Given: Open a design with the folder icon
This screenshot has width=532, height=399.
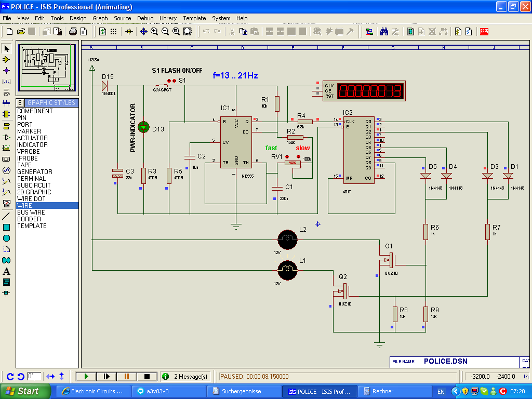Looking at the screenshot, I should (21, 32).
